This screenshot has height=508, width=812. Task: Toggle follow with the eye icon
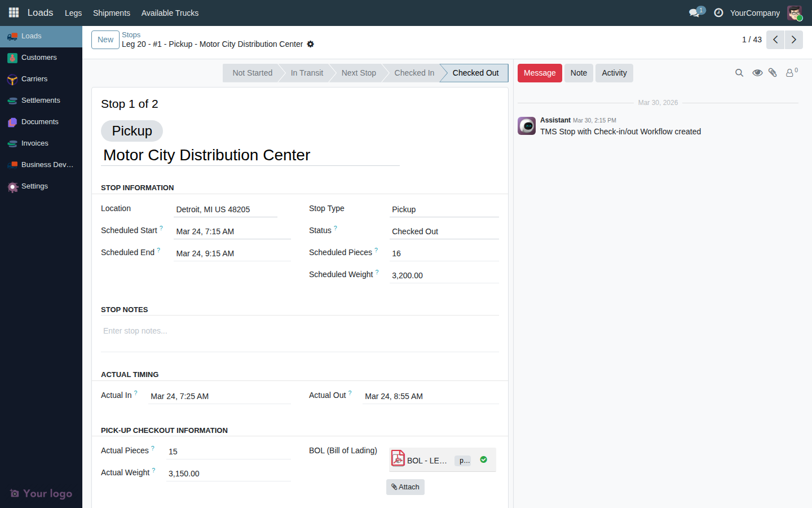757,73
